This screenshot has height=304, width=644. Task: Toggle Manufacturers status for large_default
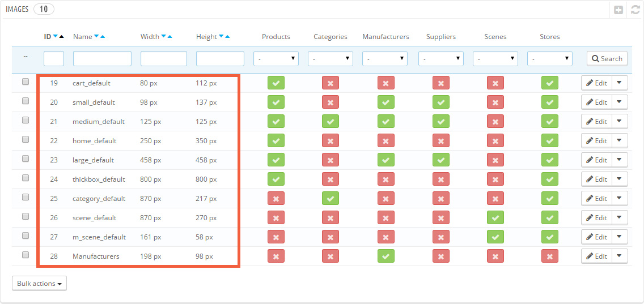385,160
